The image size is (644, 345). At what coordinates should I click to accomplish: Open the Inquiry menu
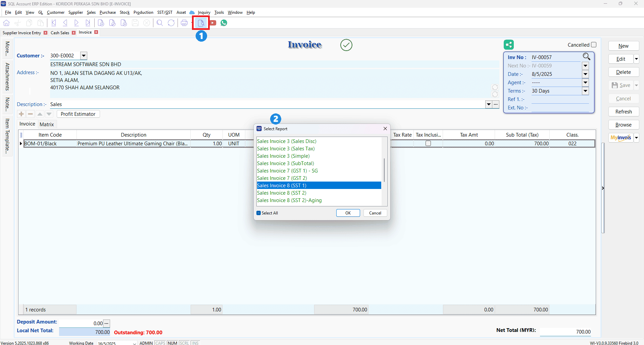click(204, 12)
